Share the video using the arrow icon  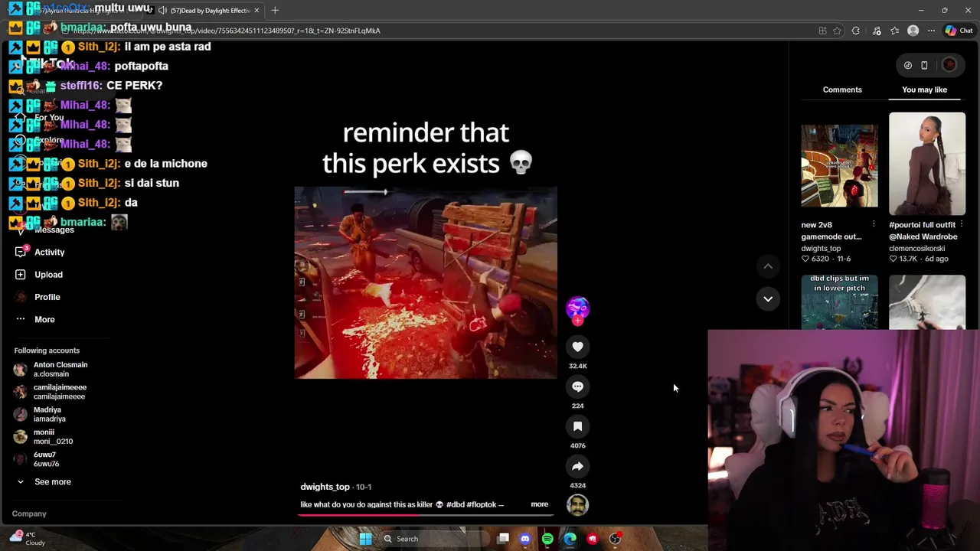click(x=577, y=466)
